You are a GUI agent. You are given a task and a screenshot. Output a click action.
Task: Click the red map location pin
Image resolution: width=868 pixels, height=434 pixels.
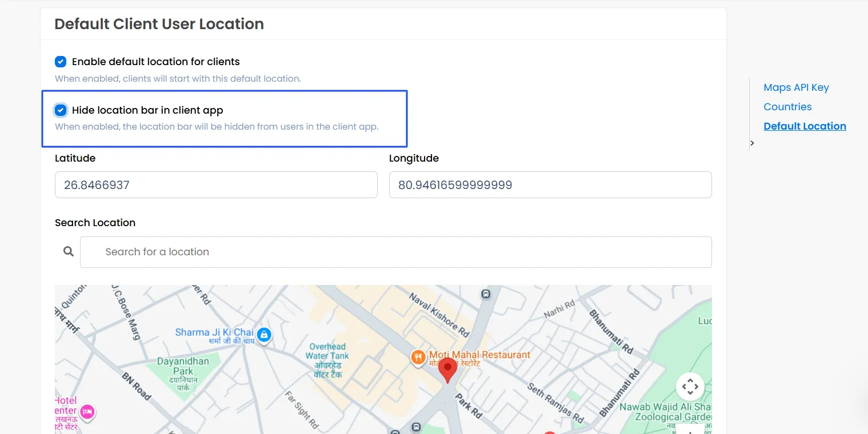pos(448,370)
